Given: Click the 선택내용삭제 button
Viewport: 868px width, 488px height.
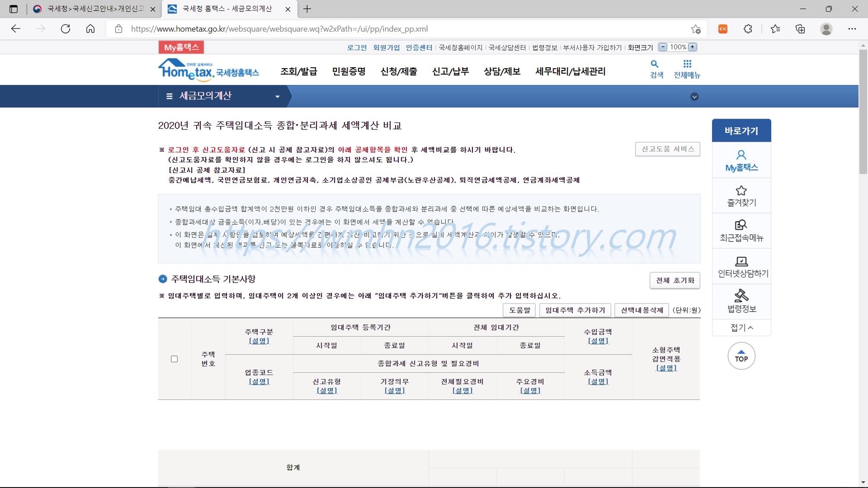Looking at the screenshot, I should click(642, 310).
